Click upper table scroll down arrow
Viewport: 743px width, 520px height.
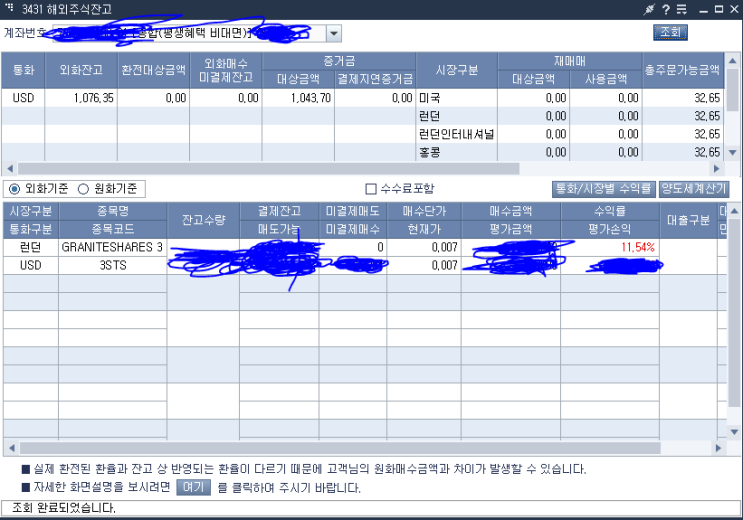[733, 153]
